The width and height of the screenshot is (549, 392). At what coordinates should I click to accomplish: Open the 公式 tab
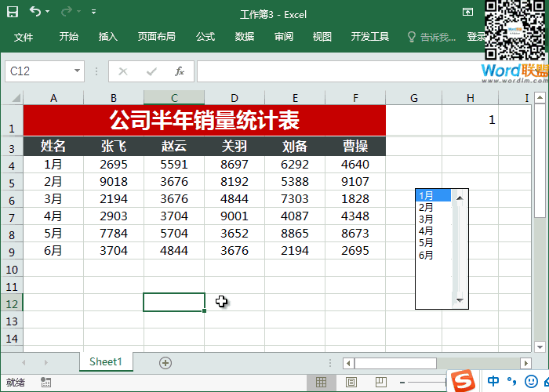click(x=205, y=36)
